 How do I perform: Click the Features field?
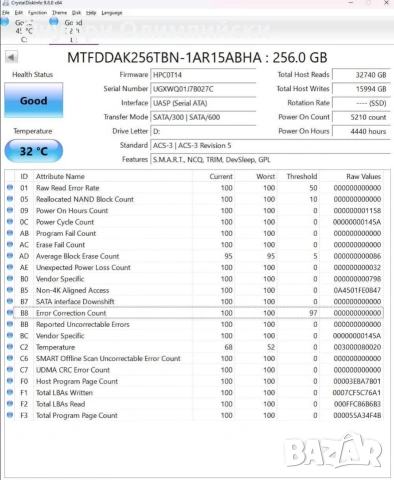[270, 160]
